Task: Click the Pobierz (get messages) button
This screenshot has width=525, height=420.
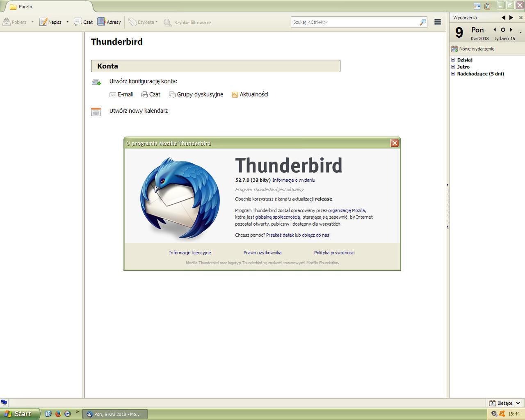Action: tap(15, 22)
